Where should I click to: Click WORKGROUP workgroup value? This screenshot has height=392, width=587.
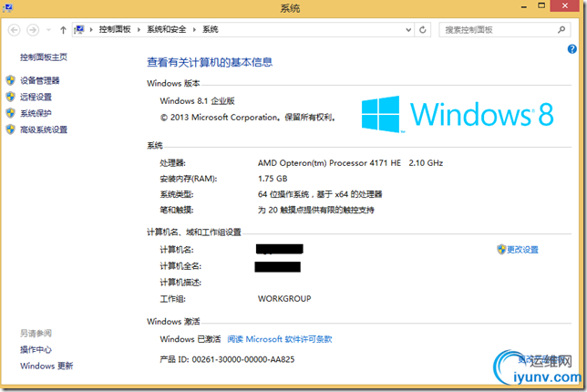284,299
